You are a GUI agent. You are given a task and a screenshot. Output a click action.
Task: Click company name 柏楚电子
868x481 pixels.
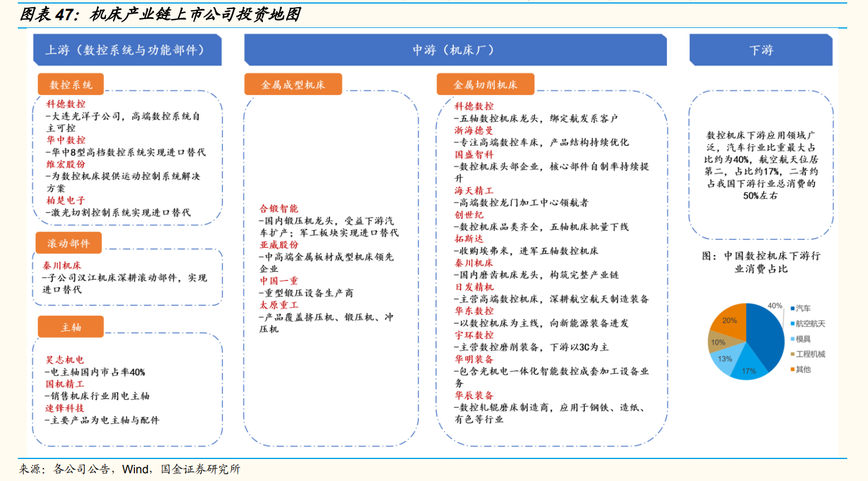[x=66, y=200]
